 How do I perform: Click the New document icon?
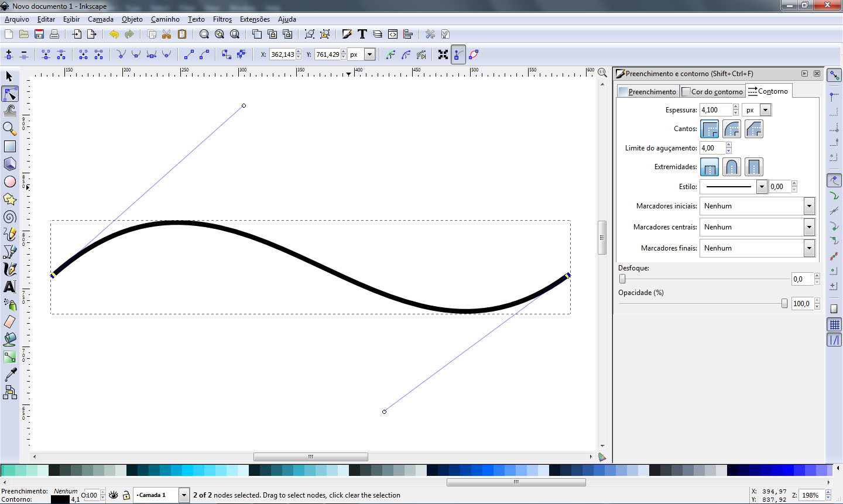point(9,34)
